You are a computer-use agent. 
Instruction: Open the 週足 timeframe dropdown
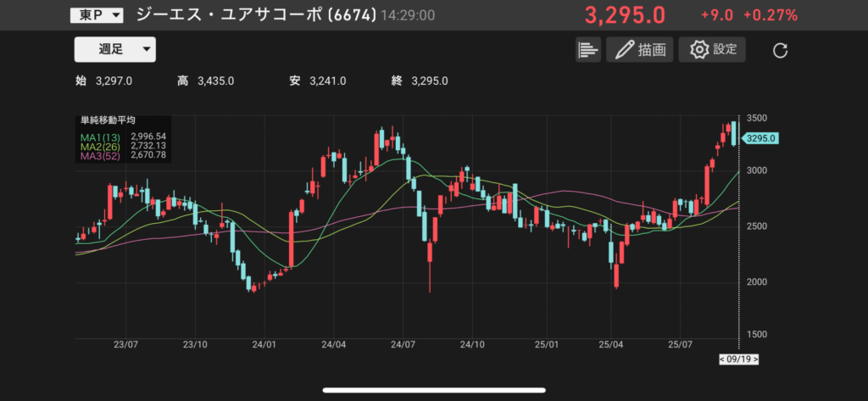pyautogui.click(x=115, y=49)
